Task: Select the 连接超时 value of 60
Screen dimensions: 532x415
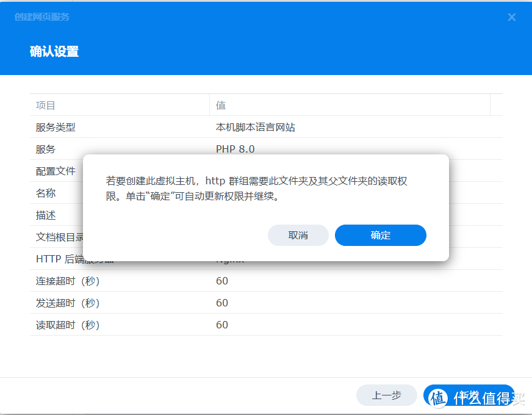Action: (222, 281)
